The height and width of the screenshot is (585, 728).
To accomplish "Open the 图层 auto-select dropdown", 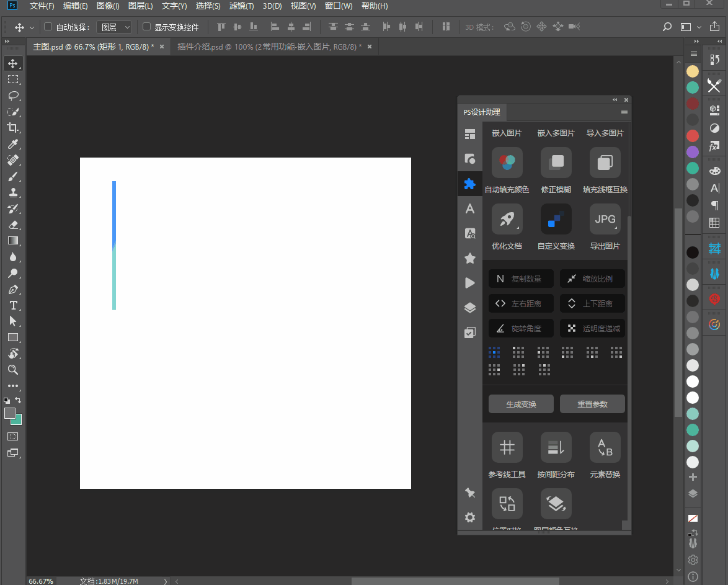I will [x=114, y=27].
